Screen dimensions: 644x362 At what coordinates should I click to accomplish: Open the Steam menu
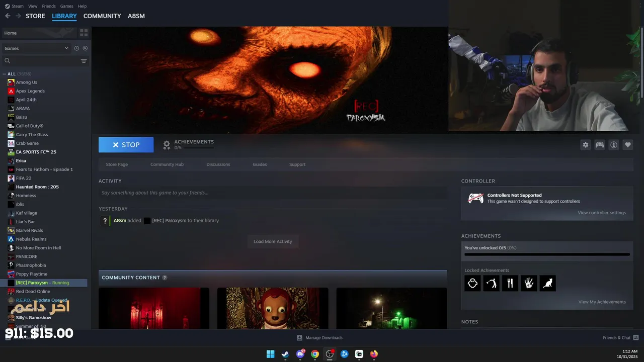[x=14, y=6]
